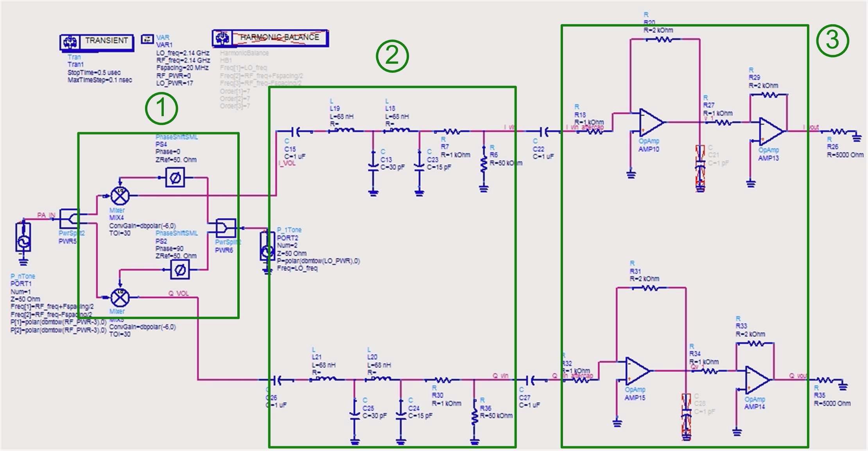Select shunt capacitor C24 symbol
The image size is (868, 451).
pos(401,417)
